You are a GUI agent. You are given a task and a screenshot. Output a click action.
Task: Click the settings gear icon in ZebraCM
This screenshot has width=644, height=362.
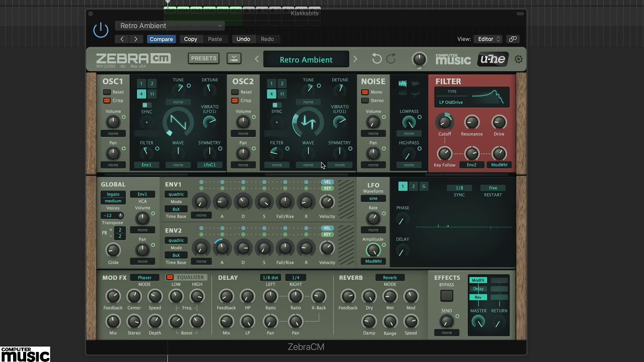[x=518, y=59]
